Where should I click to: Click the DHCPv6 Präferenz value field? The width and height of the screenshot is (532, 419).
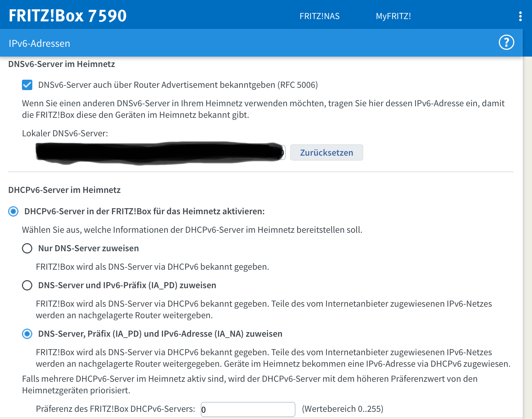[x=248, y=409]
